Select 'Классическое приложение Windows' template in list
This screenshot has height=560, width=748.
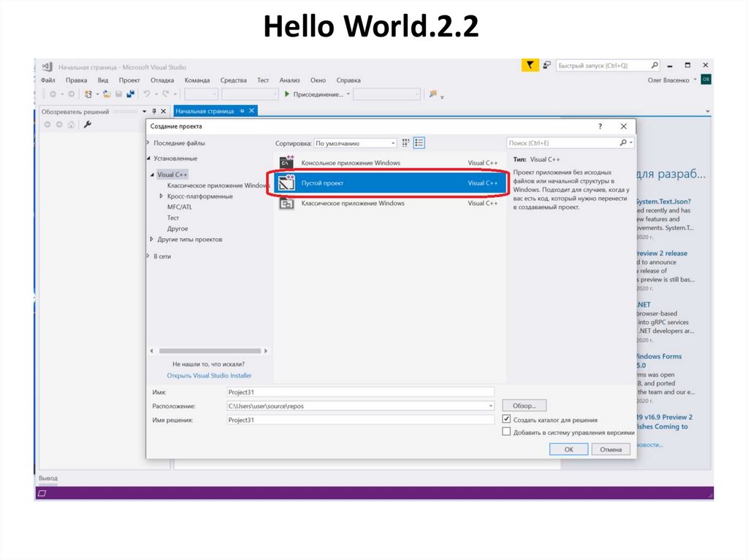pos(390,203)
